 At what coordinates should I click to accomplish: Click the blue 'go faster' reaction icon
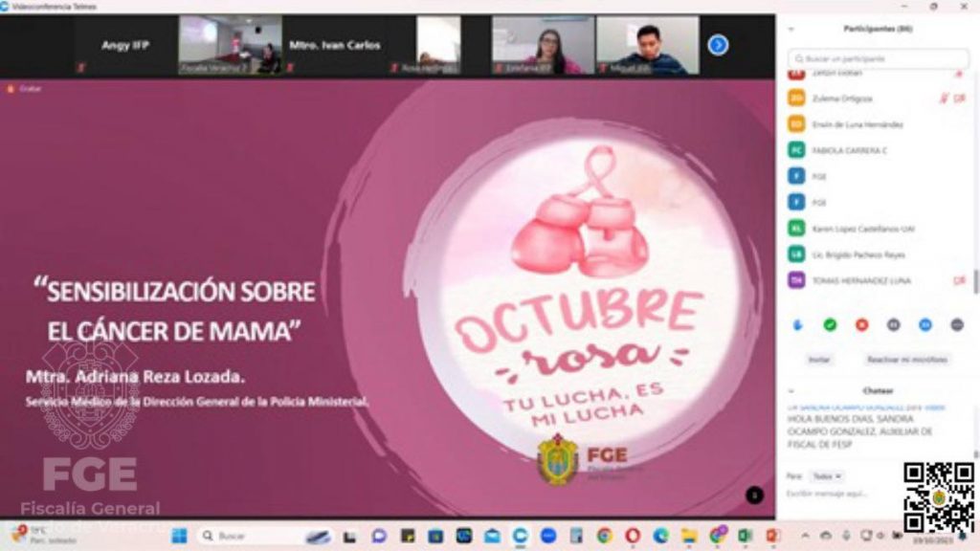(x=925, y=325)
